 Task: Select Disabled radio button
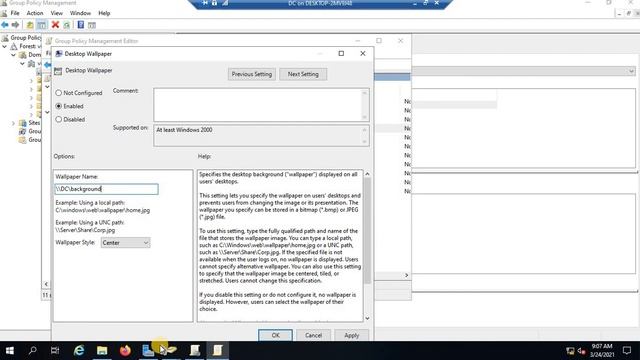(x=58, y=120)
